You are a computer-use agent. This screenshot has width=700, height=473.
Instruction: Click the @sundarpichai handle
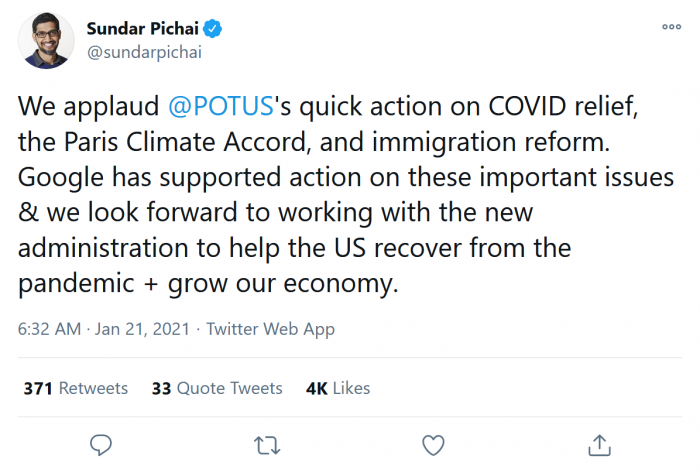(144, 52)
